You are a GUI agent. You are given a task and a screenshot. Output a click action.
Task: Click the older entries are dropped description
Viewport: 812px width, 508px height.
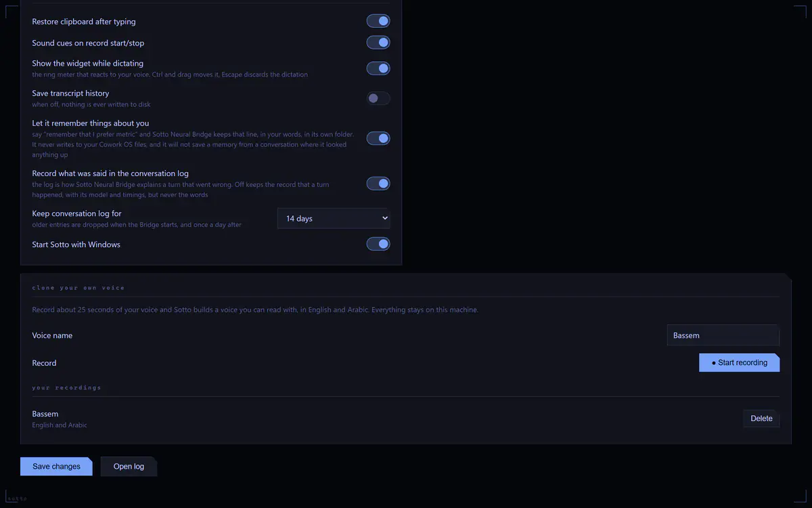tap(137, 225)
